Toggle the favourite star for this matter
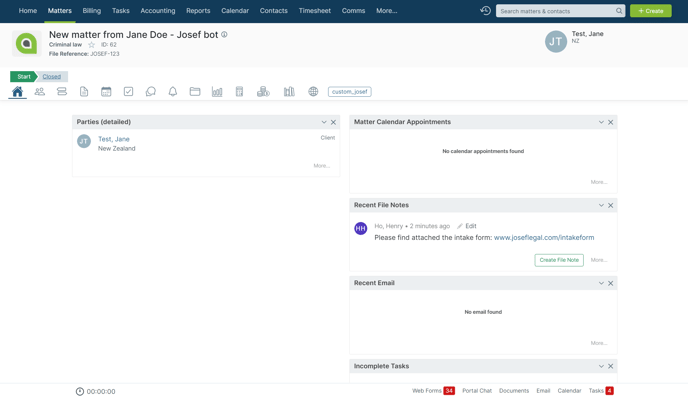This screenshot has height=396, width=688. 91,45
